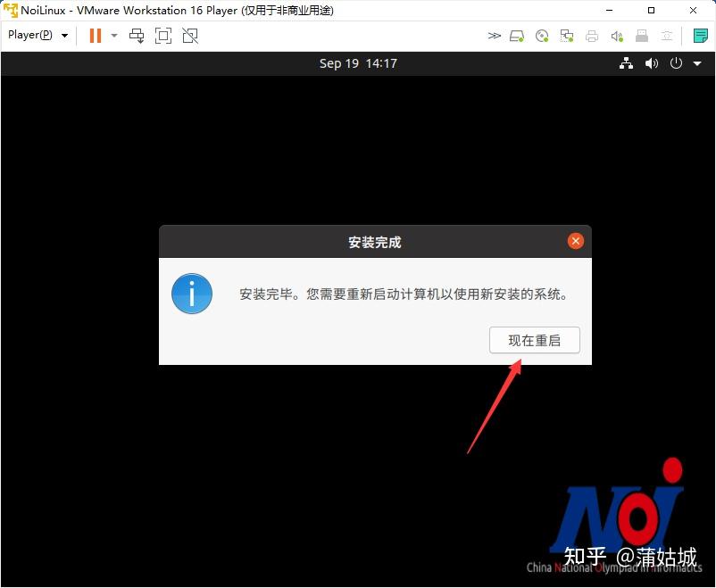Click the 现在重启 restart button
This screenshot has height=588, width=716.
[534, 340]
